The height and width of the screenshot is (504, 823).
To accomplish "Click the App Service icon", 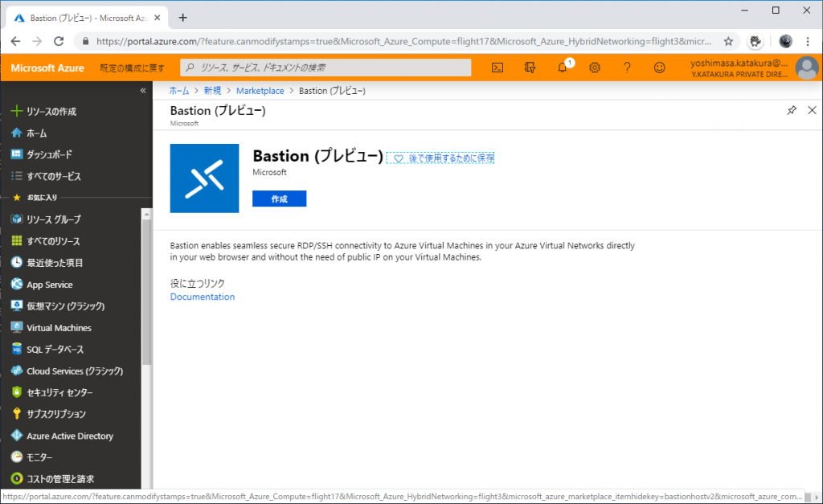I will [x=17, y=284].
